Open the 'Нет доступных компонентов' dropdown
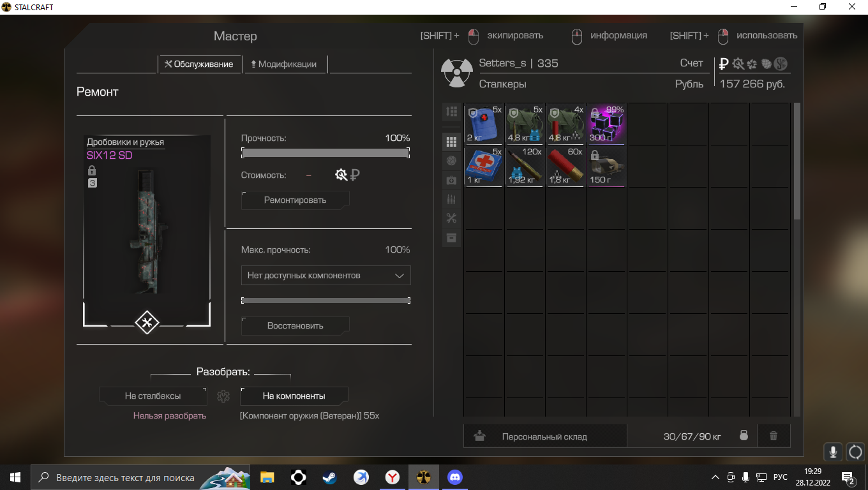 point(325,276)
